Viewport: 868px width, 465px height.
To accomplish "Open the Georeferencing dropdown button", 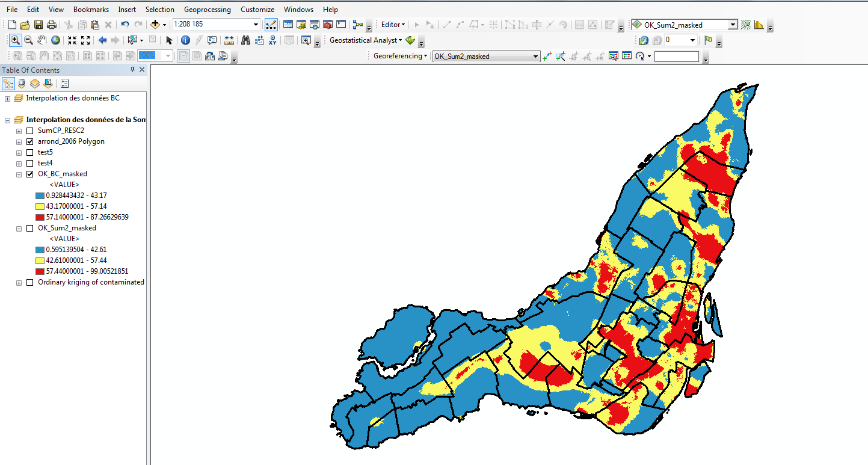I will [x=400, y=56].
